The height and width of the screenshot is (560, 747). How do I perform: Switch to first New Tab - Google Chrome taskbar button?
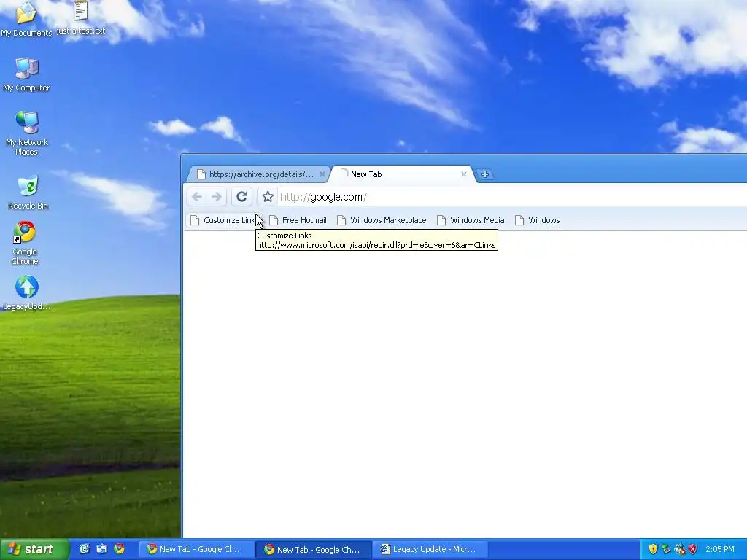pyautogui.click(x=196, y=550)
